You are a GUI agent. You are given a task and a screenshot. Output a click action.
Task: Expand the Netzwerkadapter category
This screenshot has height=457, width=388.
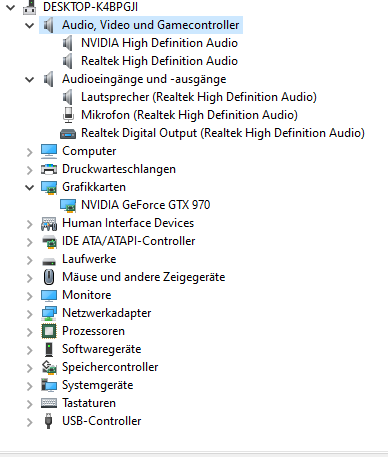30,314
